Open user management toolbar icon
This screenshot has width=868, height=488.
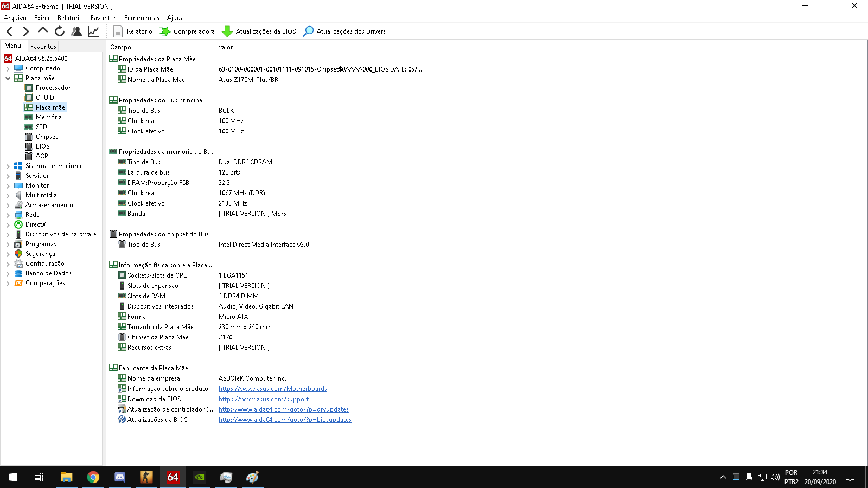point(76,31)
